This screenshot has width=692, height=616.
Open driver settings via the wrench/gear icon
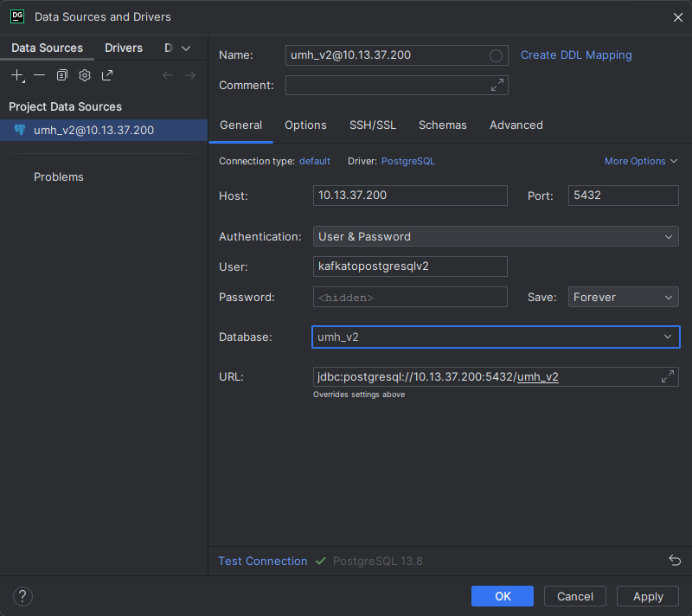(85, 75)
